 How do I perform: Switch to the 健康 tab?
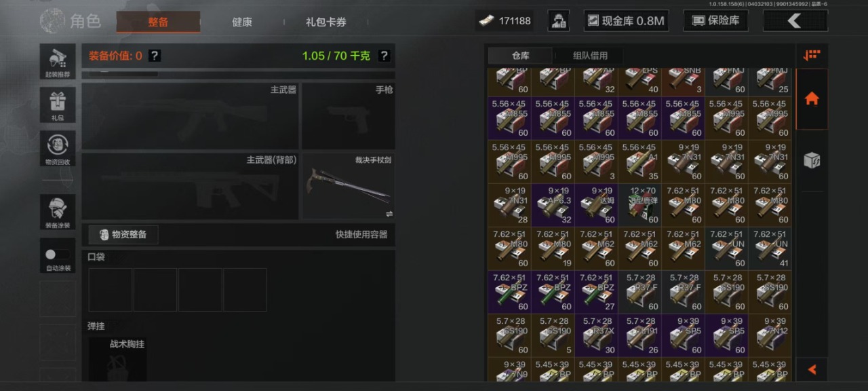242,22
